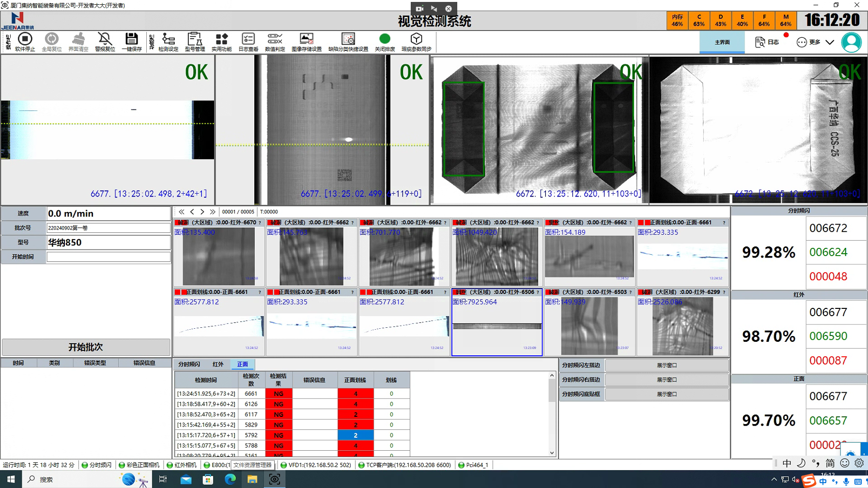This screenshot has height=488, width=868.
Task: Go to last defect page (double right arrow)
Action: 213,212
